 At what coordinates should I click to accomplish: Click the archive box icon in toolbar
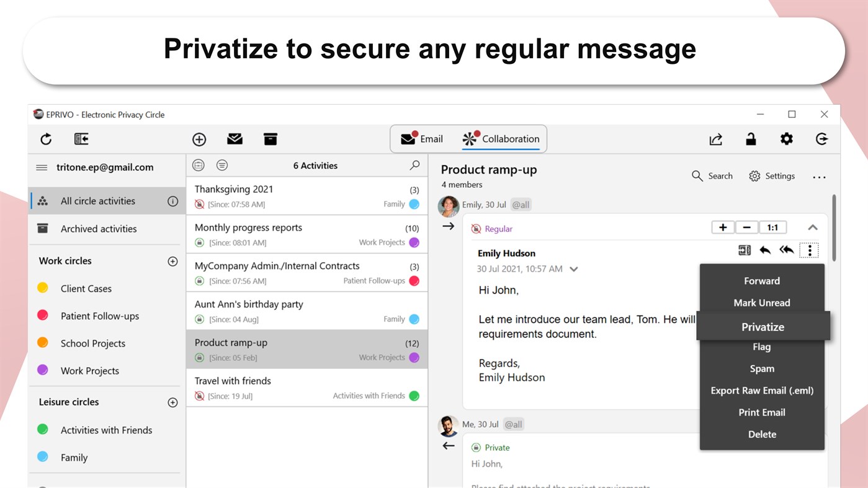click(270, 139)
